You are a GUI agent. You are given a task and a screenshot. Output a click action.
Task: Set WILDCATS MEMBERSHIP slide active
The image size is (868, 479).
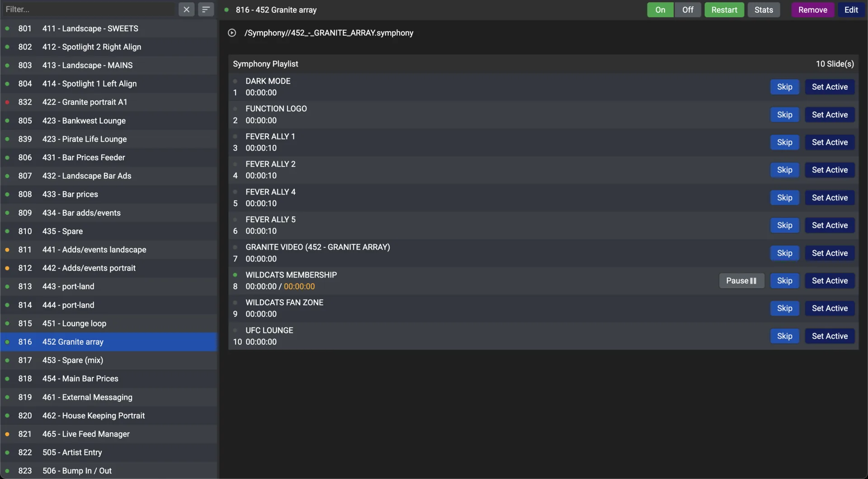tap(830, 280)
